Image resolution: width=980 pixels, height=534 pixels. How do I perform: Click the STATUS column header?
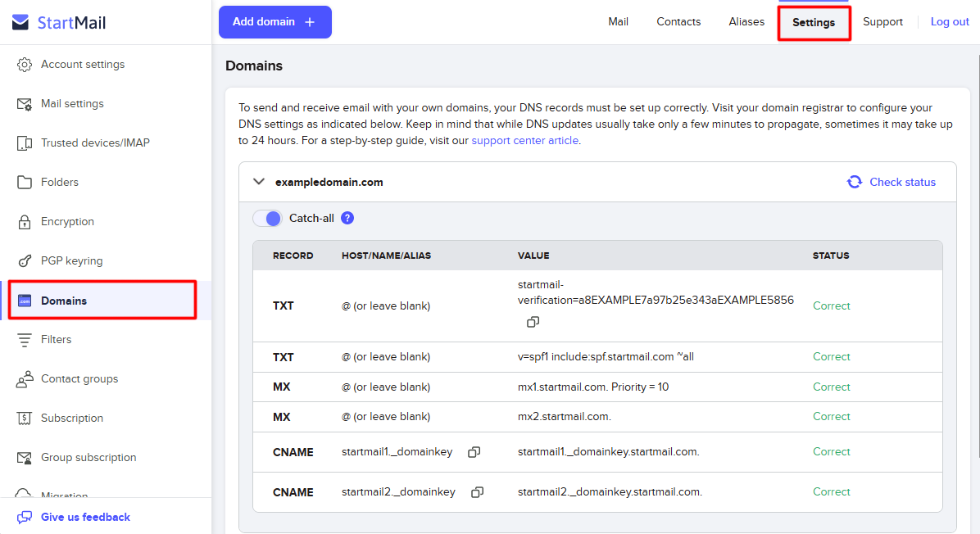pyautogui.click(x=831, y=256)
